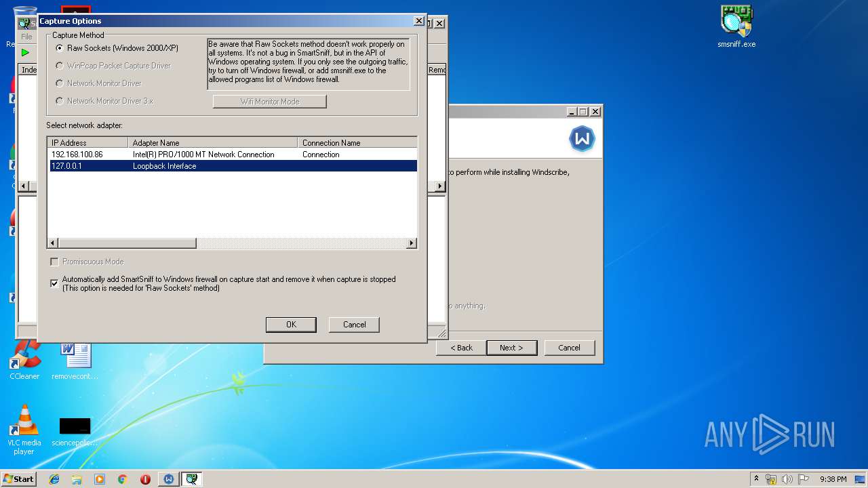Select the 192.168.100.86 adapter row
Screen dimensions: 868x488
pos(233,155)
